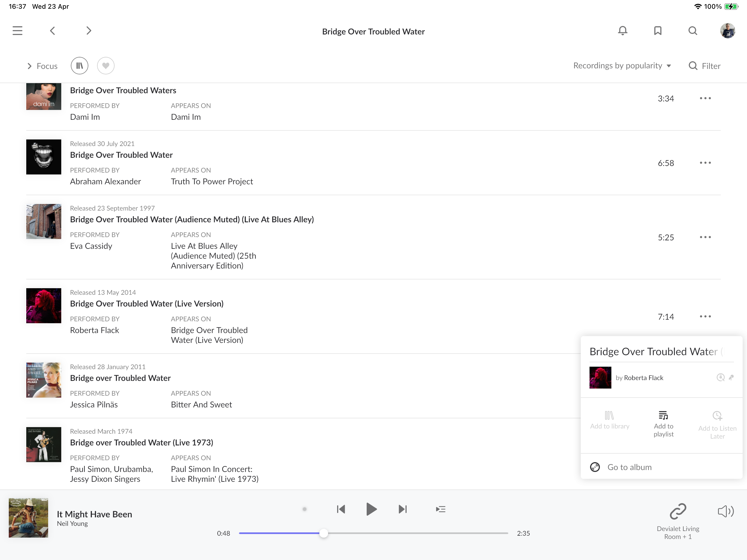The height and width of the screenshot is (560, 747).
Task: Select Roberta Flack cover in the list
Action: 43,305
